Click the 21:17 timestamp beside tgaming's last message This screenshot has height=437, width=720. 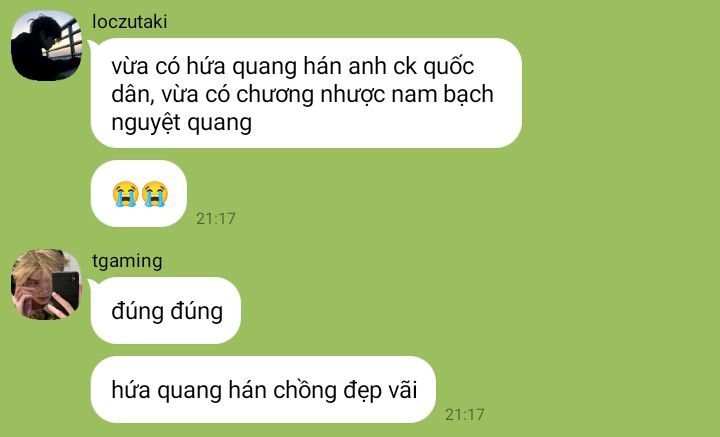(x=465, y=415)
